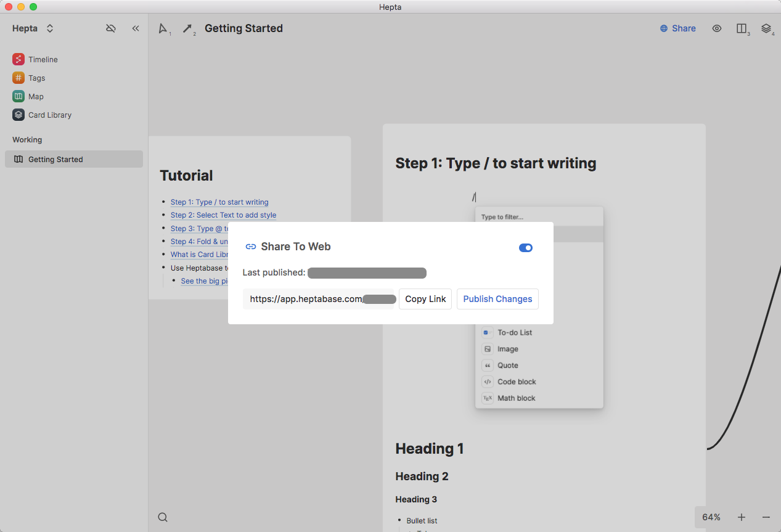The width and height of the screenshot is (781, 532).
Task: Click the Last published label
Action: click(x=274, y=272)
